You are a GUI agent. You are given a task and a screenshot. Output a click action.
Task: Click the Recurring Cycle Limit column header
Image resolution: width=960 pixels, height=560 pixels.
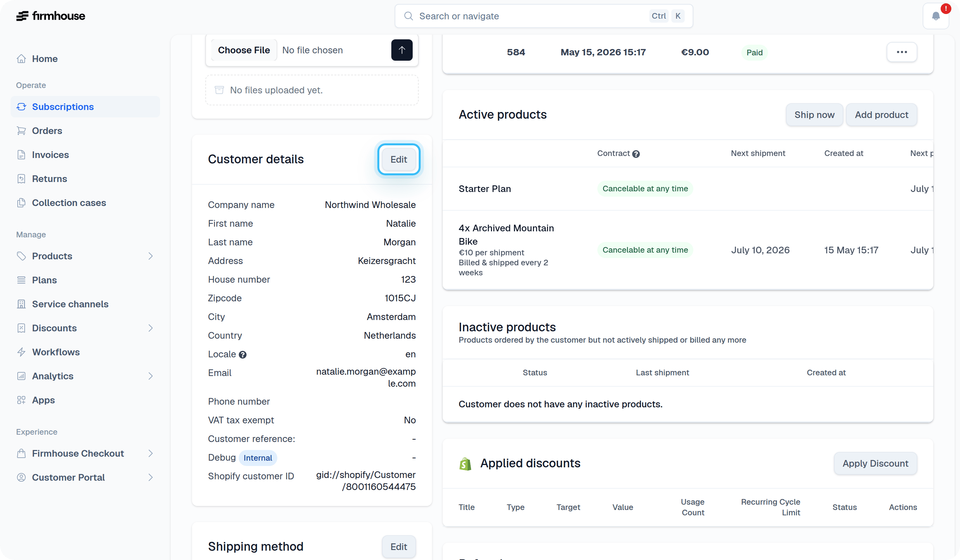[770, 507]
